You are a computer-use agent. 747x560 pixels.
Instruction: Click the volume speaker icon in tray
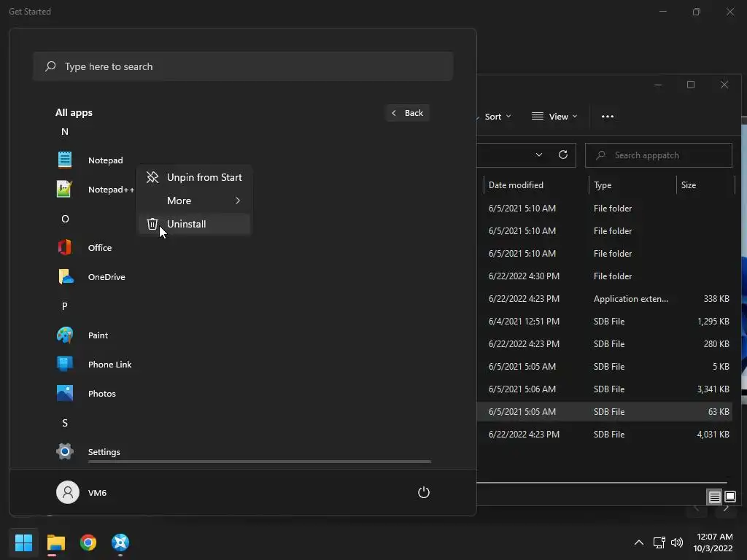[676, 542]
